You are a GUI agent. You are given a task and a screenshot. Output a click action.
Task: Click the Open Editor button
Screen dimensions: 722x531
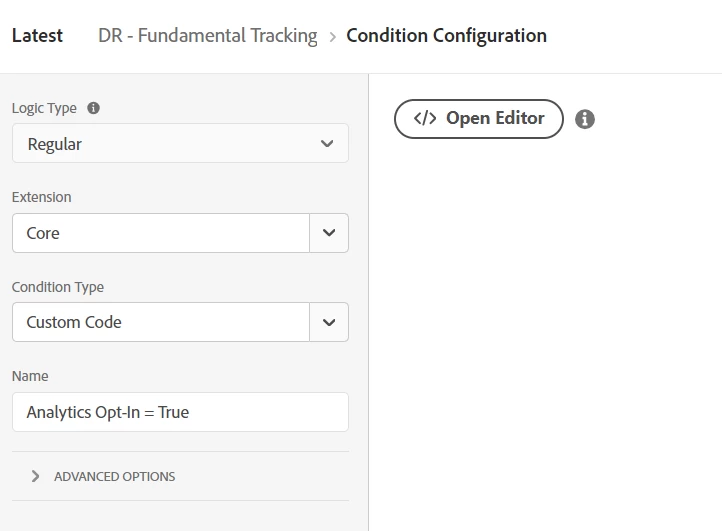point(479,118)
